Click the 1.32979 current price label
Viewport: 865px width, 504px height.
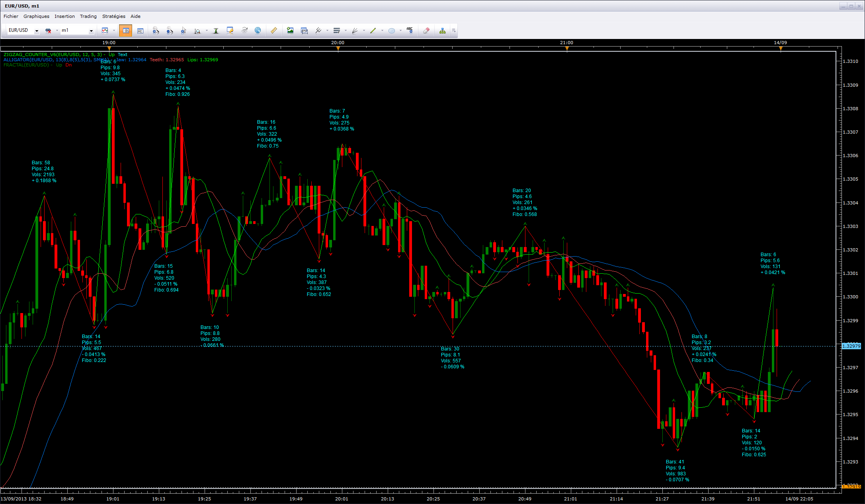tap(851, 346)
